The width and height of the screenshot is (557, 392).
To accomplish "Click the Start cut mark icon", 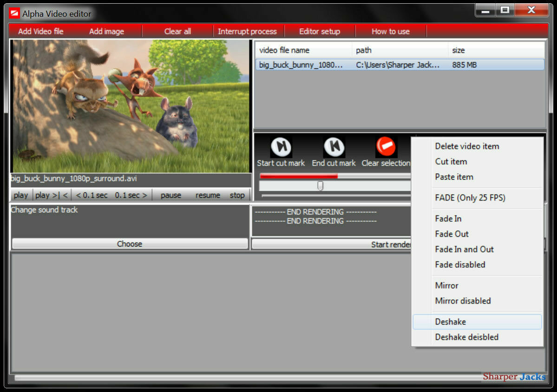I will 281,147.
